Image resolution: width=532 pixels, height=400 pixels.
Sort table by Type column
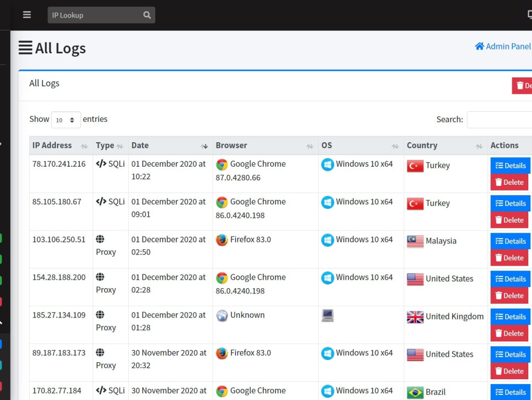coord(110,145)
